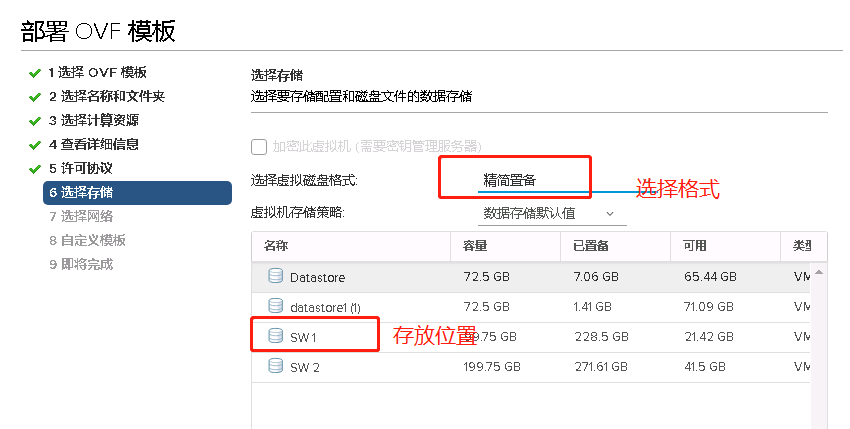This screenshot has height=429, width=850.
Task: Click green checkmark beside step 5 许可协议
Action: (35, 168)
